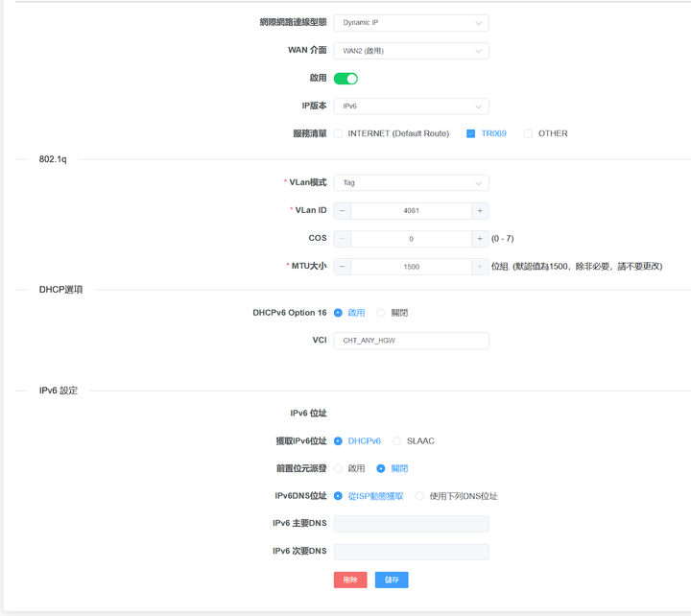Click the IPv6 設定 section heading
Screen dimensions: 691x616
pyautogui.click(x=59, y=391)
